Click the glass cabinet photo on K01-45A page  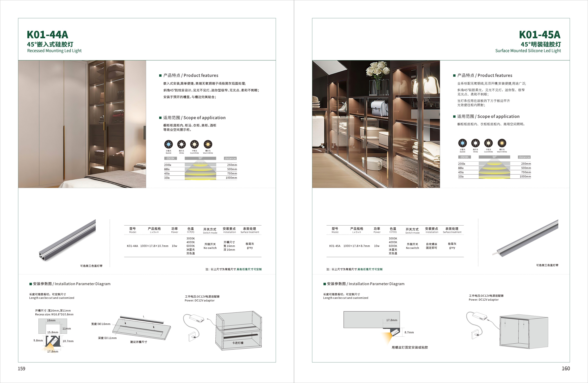(376, 124)
